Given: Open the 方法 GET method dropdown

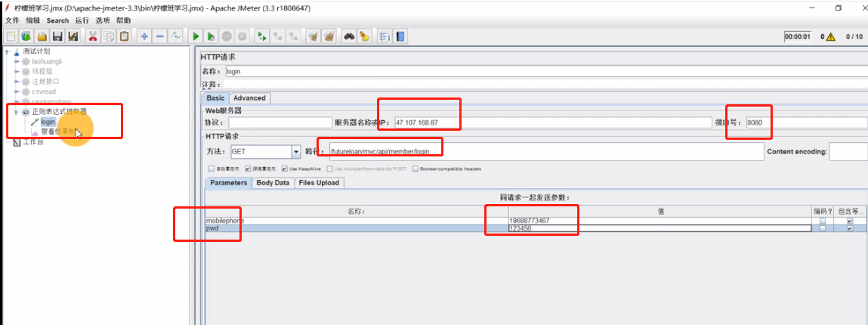Looking at the screenshot, I should (295, 151).
